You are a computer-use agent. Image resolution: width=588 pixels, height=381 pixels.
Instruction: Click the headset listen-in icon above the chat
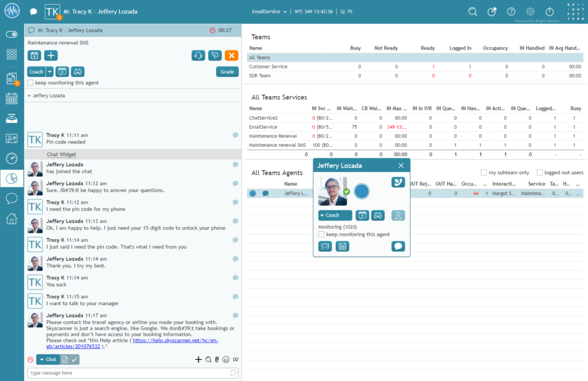tap(198, 55)
